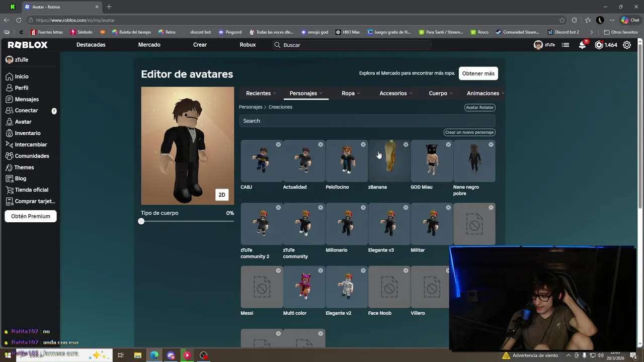This screenshot has width=644, height=362.
Task: Reload the browser page
Action: [x=19, y=20]
